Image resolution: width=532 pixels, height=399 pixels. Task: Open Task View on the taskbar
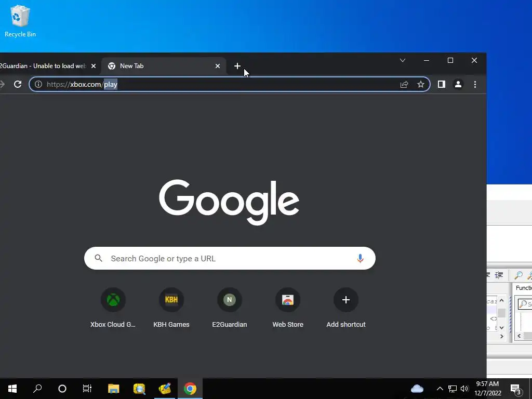pos(87,389)
